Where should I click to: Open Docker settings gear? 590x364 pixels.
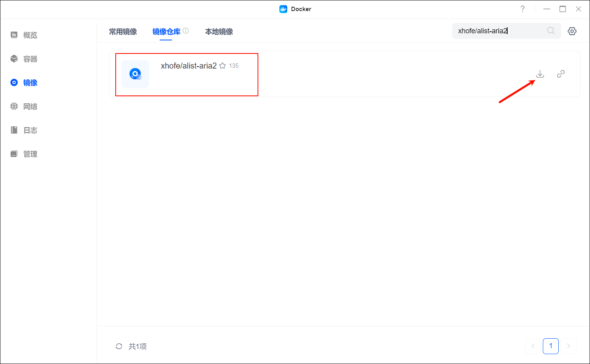coord(572,30)
